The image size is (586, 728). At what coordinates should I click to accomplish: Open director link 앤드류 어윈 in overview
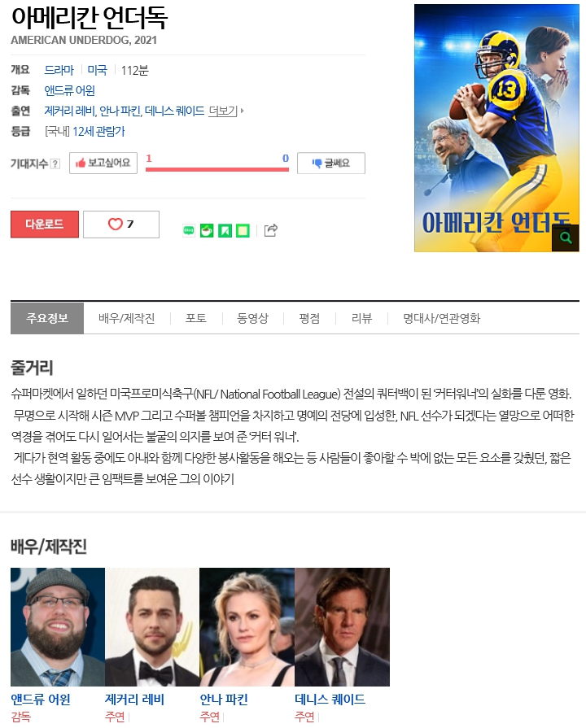pos(70,90)
